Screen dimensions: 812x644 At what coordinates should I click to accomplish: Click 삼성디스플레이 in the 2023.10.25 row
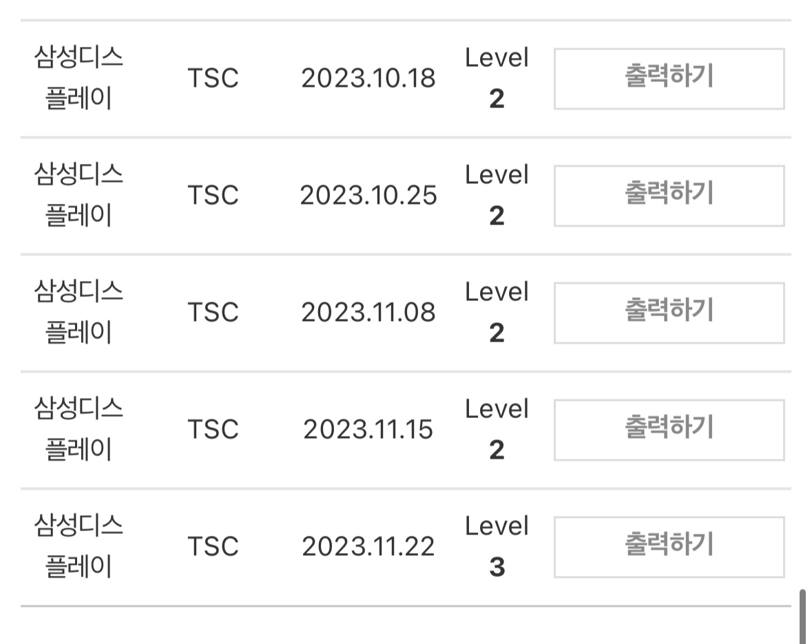tap(79, 196)
